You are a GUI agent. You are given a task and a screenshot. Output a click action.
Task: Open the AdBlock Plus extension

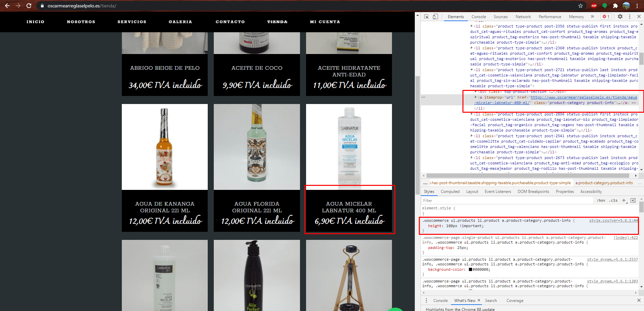coord(594,6)
